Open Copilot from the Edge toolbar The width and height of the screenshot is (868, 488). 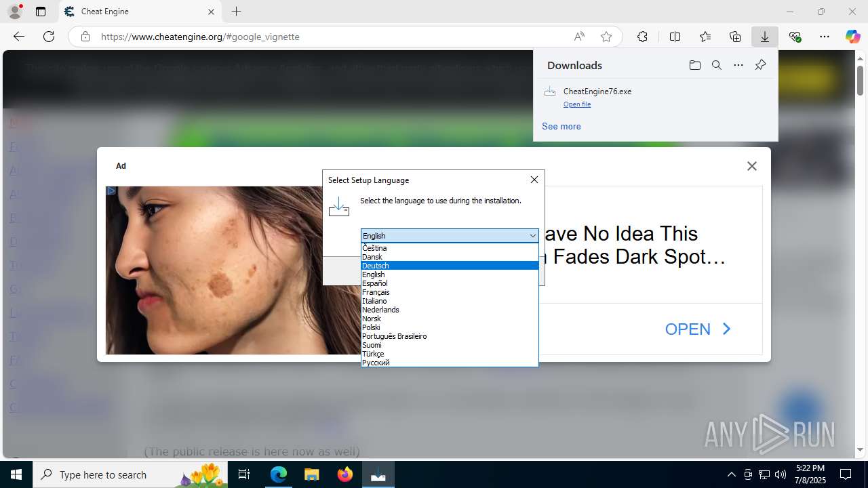[x=852, y=37]
